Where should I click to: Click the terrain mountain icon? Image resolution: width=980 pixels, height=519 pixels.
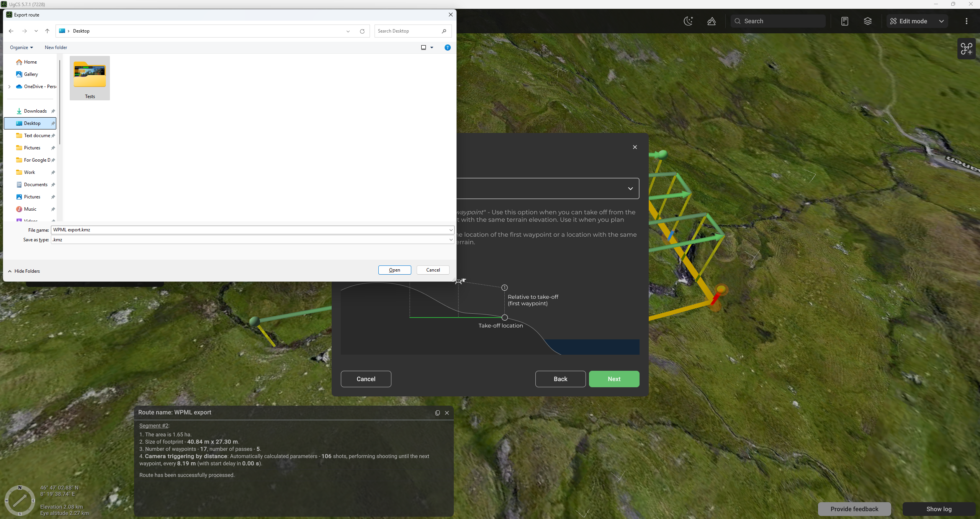click(711, 21)
